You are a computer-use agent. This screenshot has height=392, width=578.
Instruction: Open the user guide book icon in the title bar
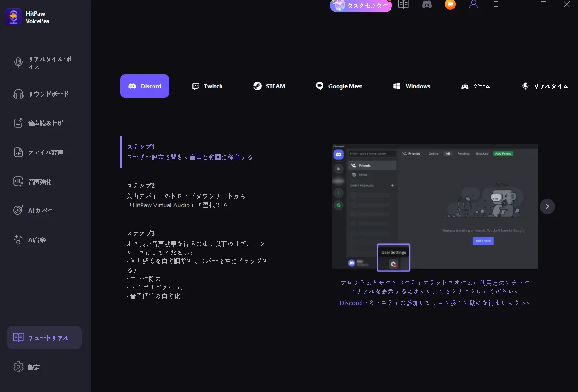[x=404, y=4]
